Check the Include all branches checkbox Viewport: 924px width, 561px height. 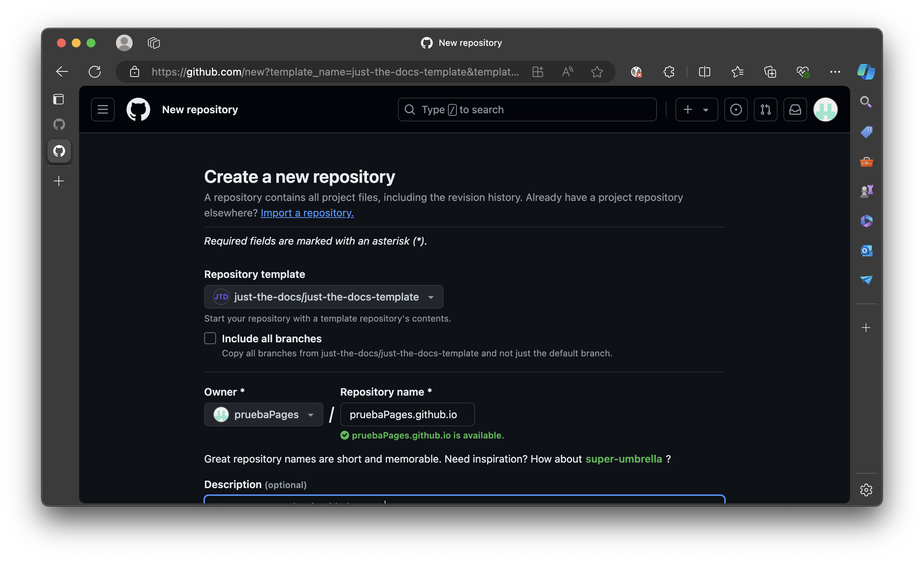coord(210,339)
